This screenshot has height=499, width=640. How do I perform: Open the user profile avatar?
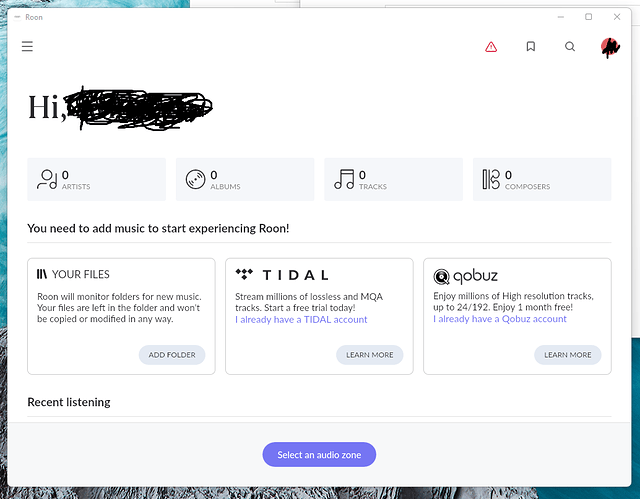coord(610,47)
